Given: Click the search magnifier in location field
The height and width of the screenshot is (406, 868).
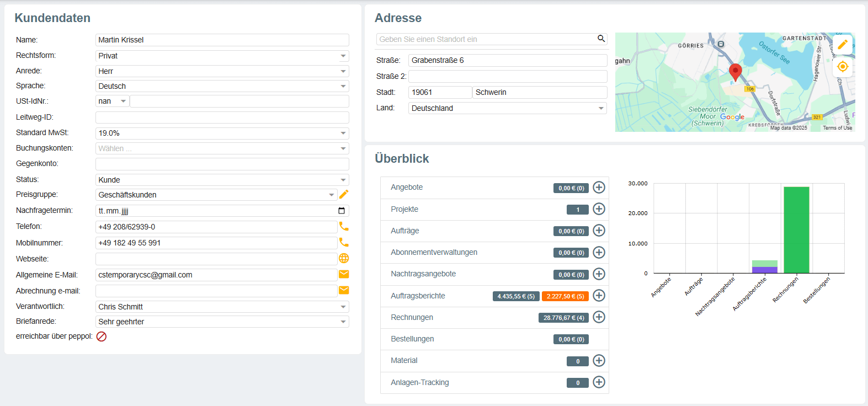Looking at the screenshot, I should [601, 39].
